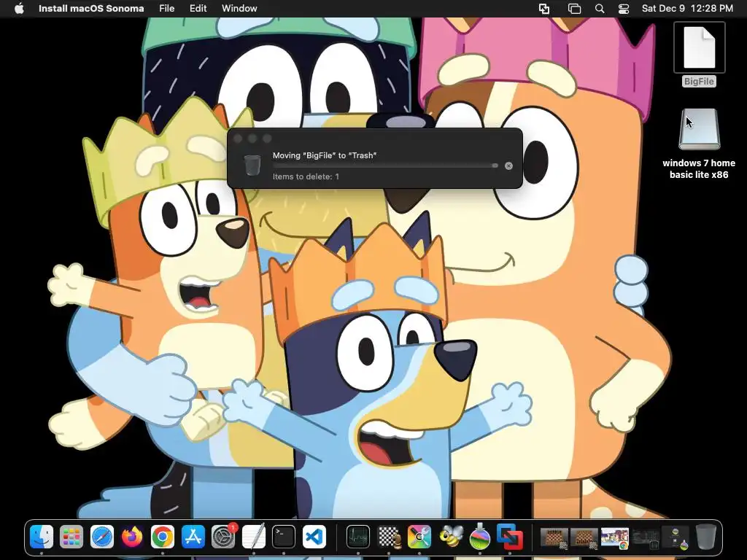Open the Trash in the Dock

coord(705,537)
